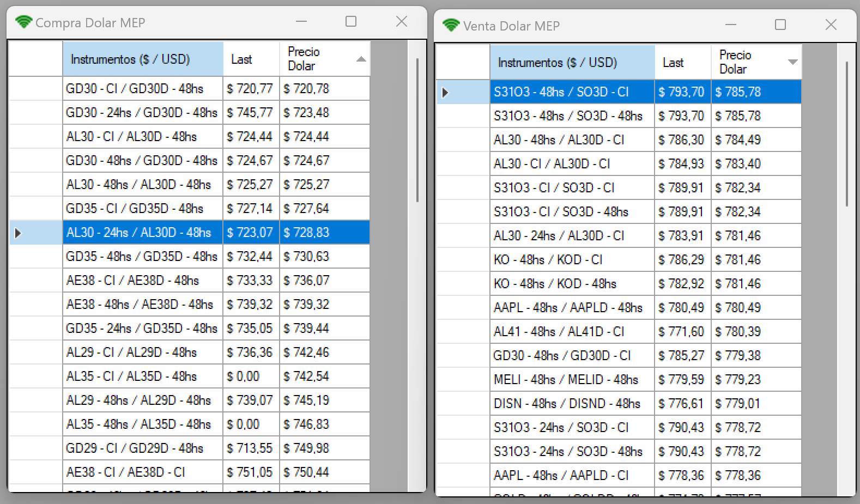
Task: Click Venta window vertical scrollbar thumb
Action: tap(846, 134)
